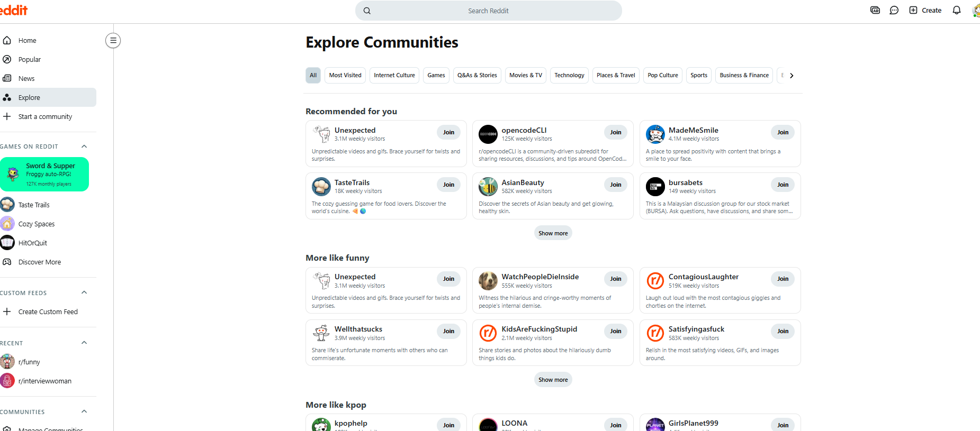This screenshot has width=980, height=431.
Task: Select the Games category tab
Action: point(436,75)
